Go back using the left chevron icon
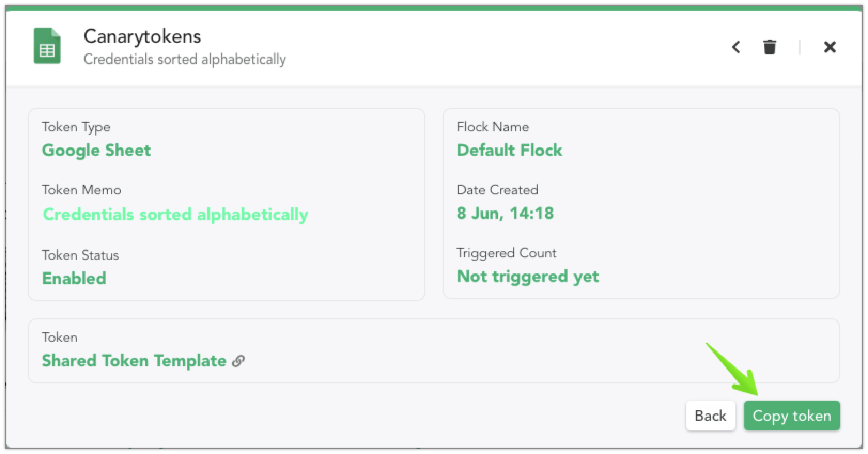The image size is (868, 454). click(736, 47)
